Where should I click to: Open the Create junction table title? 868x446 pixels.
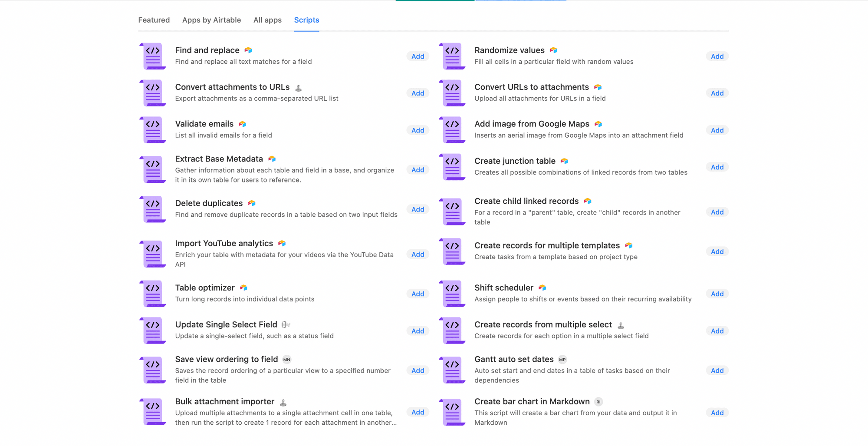pyautogui.click(x=515, y=161)
